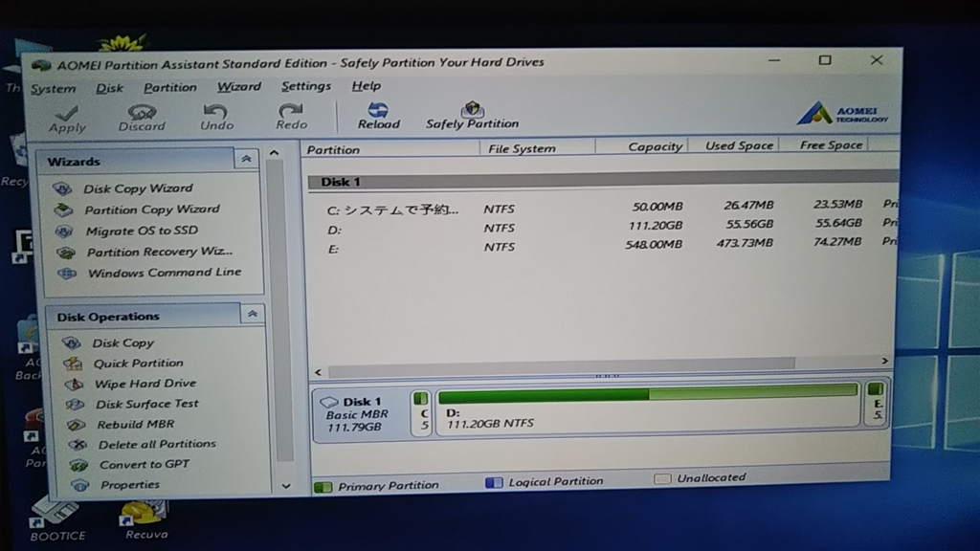
Task: Select the D: partition bar in map
Action: pyautogui.click(x=648, y=408)
